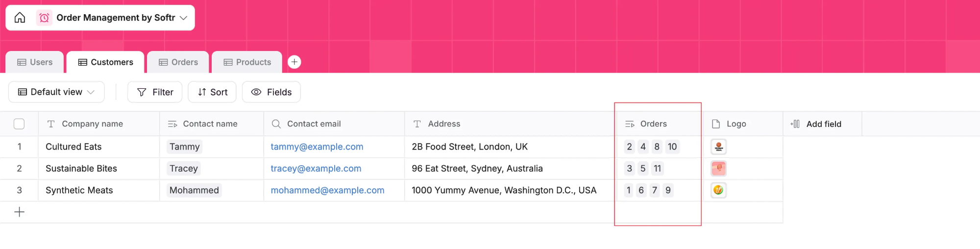This screenshot has height=249, width=980.
Task: Open the Sort options
Action: (x=212, y=92)
